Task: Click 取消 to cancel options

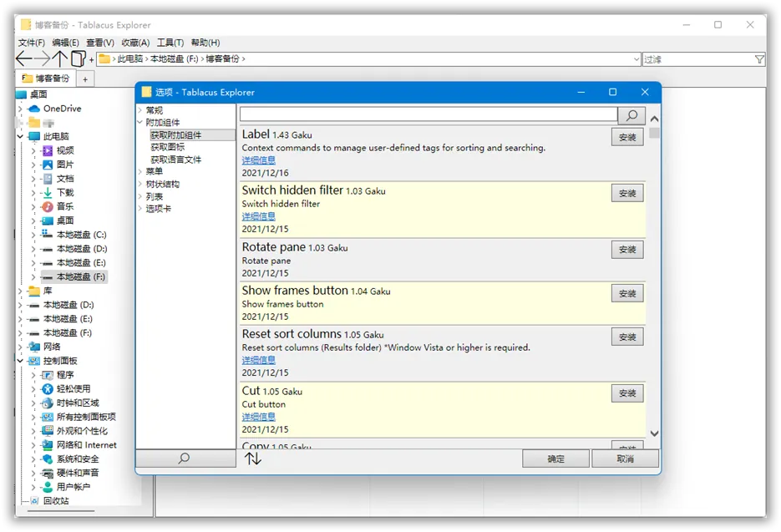Action: click(625, 459)
